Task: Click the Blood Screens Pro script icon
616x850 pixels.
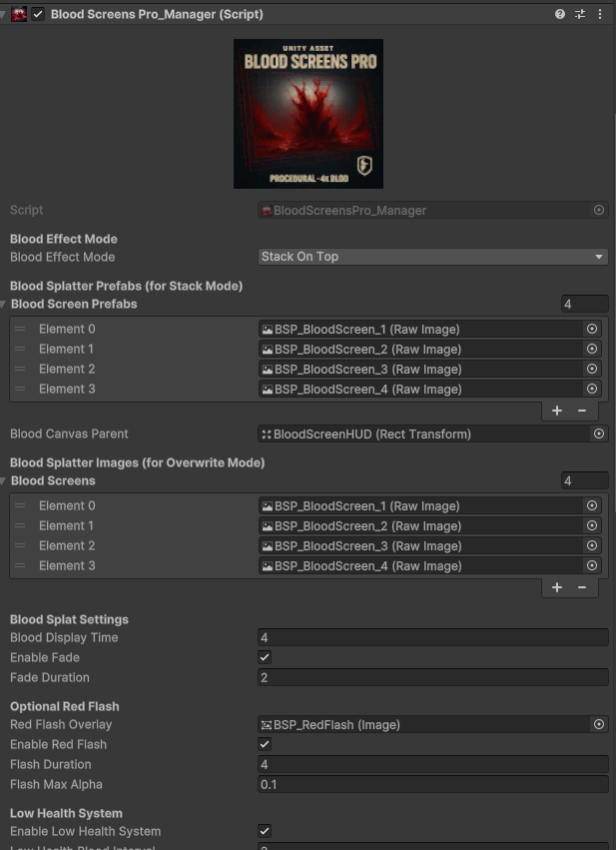Action: [19, 15]
